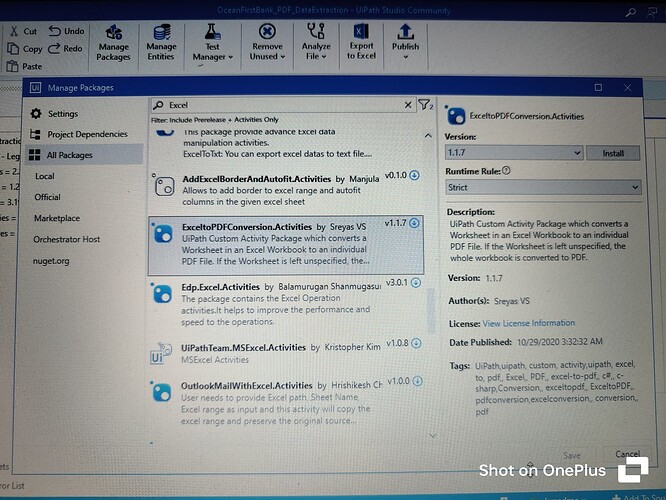Click download icon for ExceltoPDFConversion v1.1.7

click(x=415, y=223)
